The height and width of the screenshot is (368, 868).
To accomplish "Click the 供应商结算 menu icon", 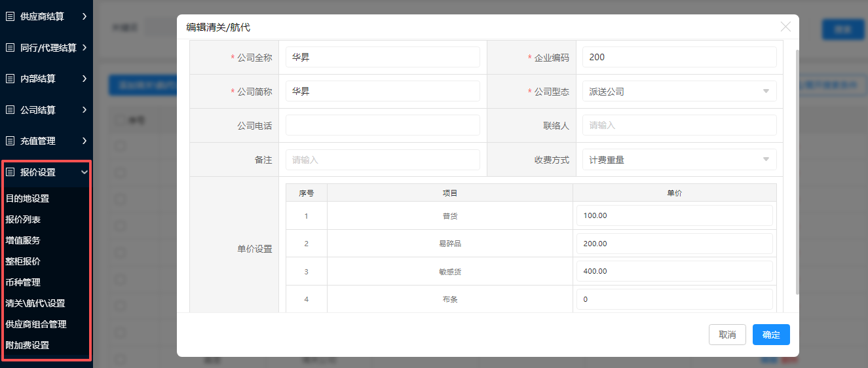I will [10, 16].
